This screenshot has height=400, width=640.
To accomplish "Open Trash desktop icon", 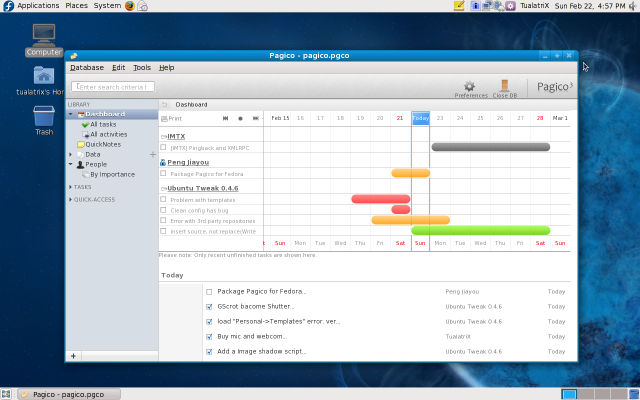I will [x=44, y=120].
